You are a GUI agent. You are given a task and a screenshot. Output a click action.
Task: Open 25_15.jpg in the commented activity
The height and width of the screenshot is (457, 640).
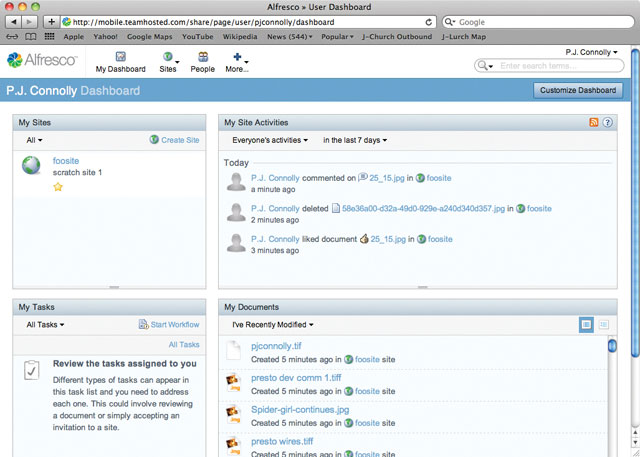coord(387,178)
